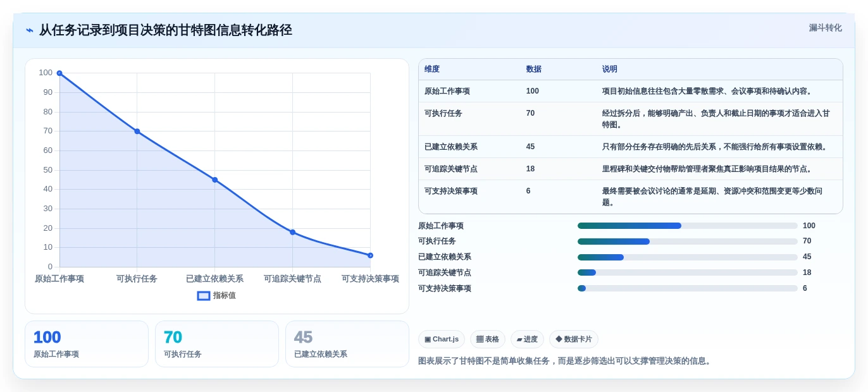Click the value 100 beside the progress bar
The width and height of the screenshot is (868, 392).
click(809, 226)
